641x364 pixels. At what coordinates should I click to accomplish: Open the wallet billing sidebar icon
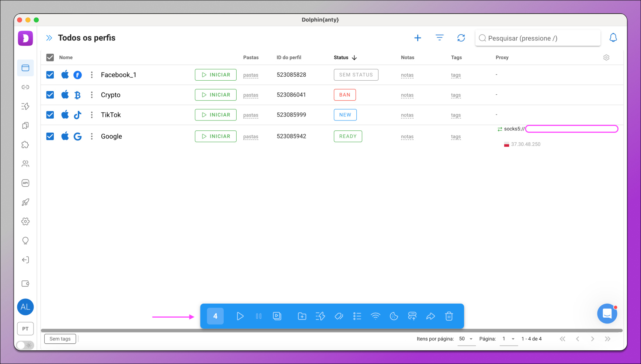click(x=25, y=284)
